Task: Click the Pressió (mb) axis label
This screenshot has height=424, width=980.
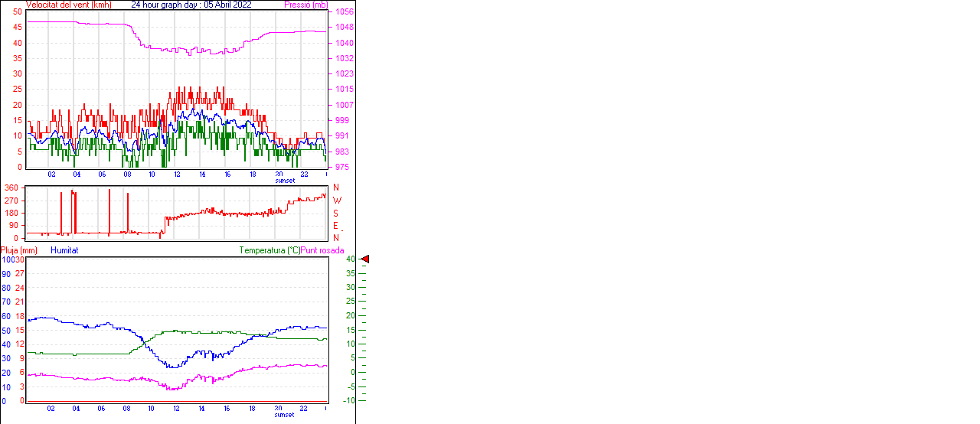Action: [305, 5]
